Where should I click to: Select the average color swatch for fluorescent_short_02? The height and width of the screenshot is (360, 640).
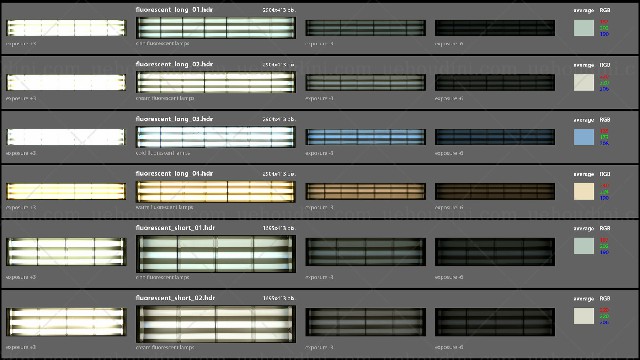(x=584, y=316)
